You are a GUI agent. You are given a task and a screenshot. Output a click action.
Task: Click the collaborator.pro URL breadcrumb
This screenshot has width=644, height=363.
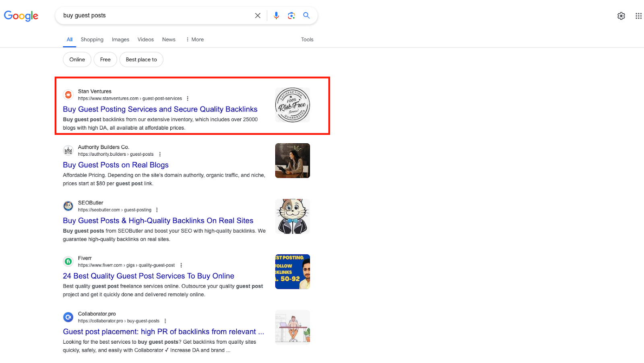119,321
